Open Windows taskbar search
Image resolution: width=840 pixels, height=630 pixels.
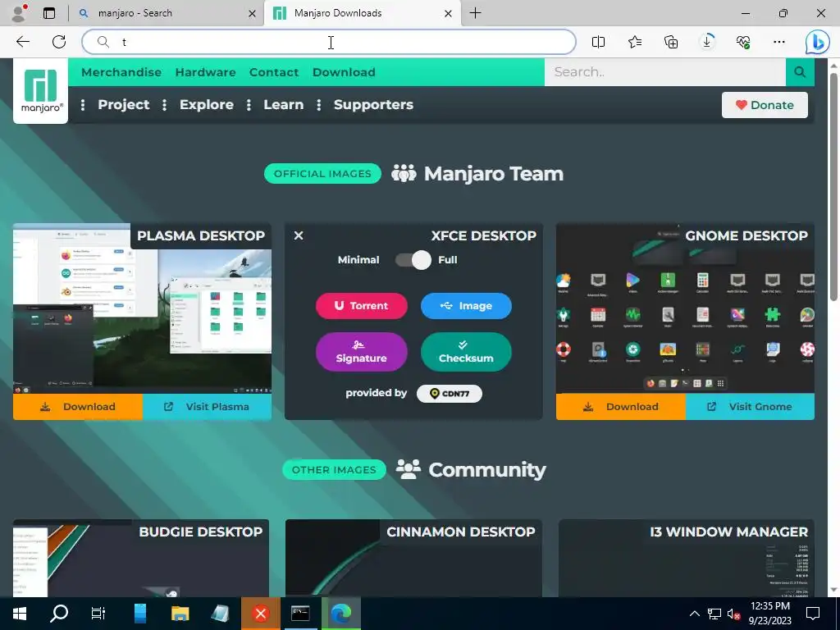click(59, 614)
